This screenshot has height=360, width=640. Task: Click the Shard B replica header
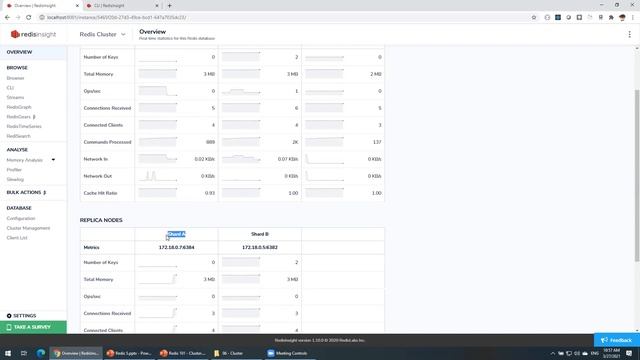click(x=260, y=234)
